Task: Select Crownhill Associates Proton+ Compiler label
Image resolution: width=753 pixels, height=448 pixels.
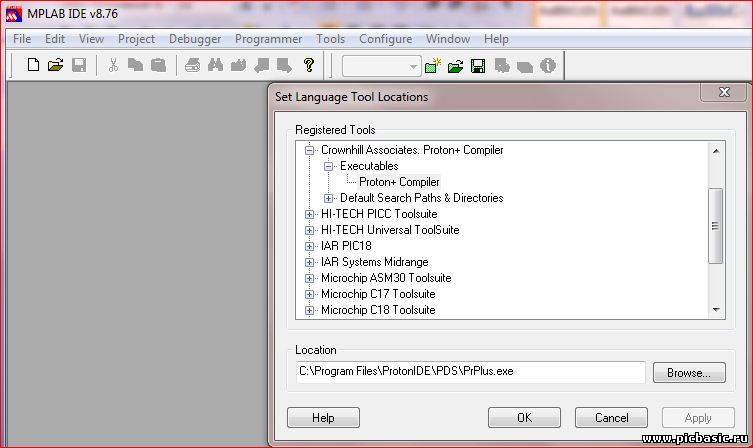Action: (x=412, y=150)
